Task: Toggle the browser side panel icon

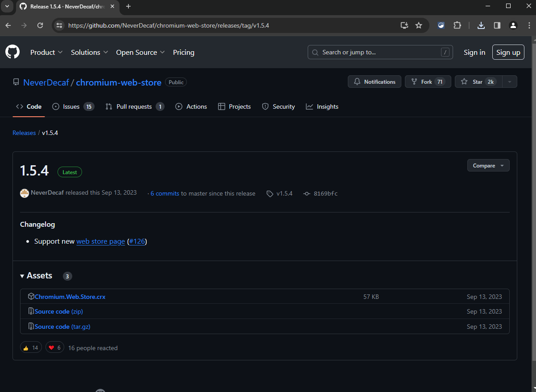Action: 497,25
